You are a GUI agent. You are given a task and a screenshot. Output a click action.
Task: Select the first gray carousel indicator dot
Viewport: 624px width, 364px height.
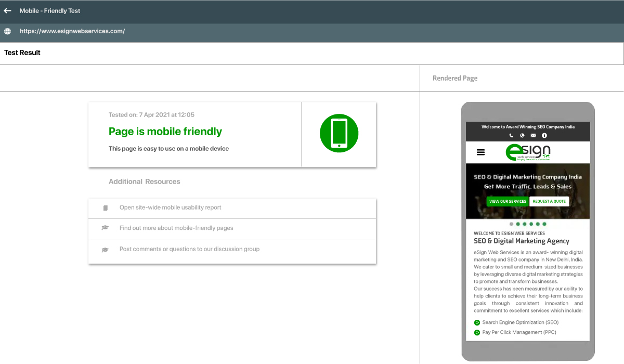(x=511, y=224)
